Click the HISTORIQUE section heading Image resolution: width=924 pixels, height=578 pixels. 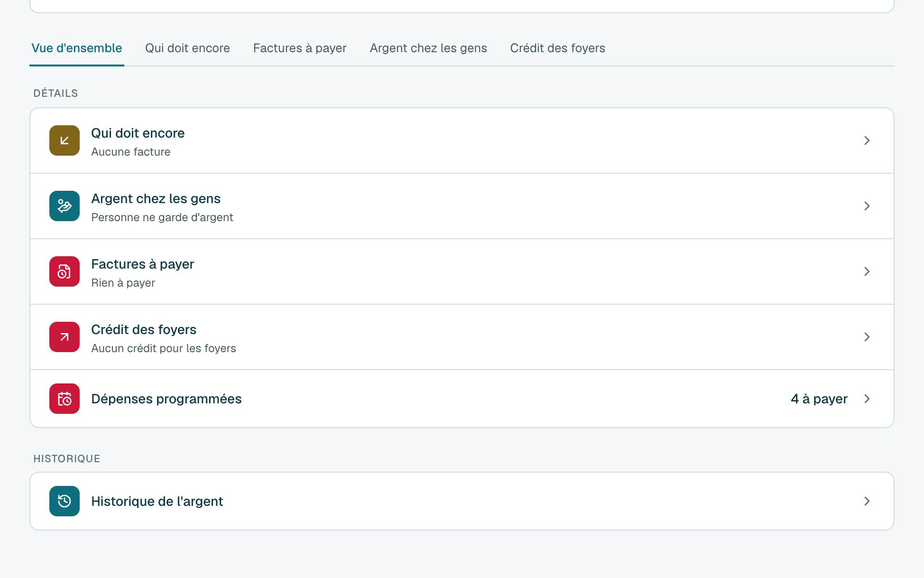tap(66, 458)
